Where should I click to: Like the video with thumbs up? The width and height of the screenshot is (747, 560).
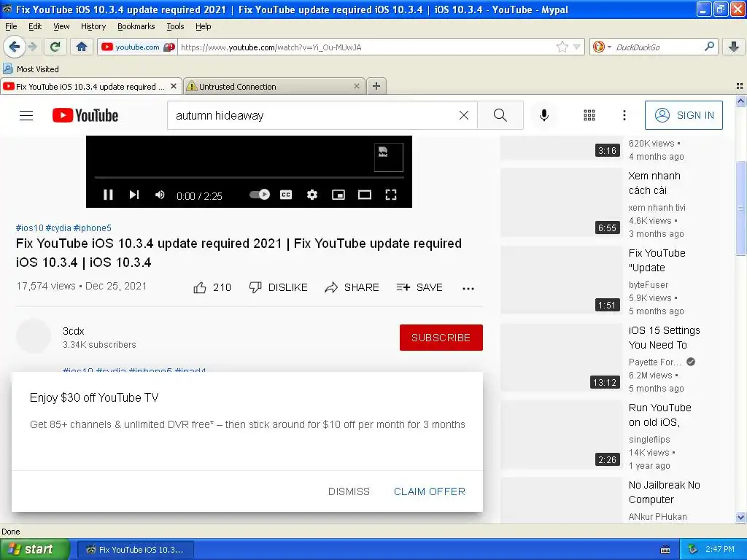click(x=212, y=287)
